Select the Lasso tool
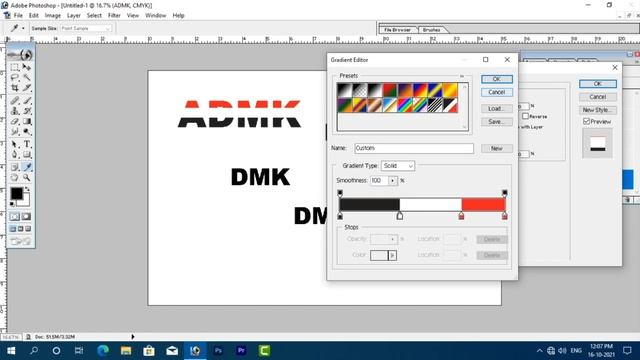Screen dimensions: 640x360 tap(15, 77)
